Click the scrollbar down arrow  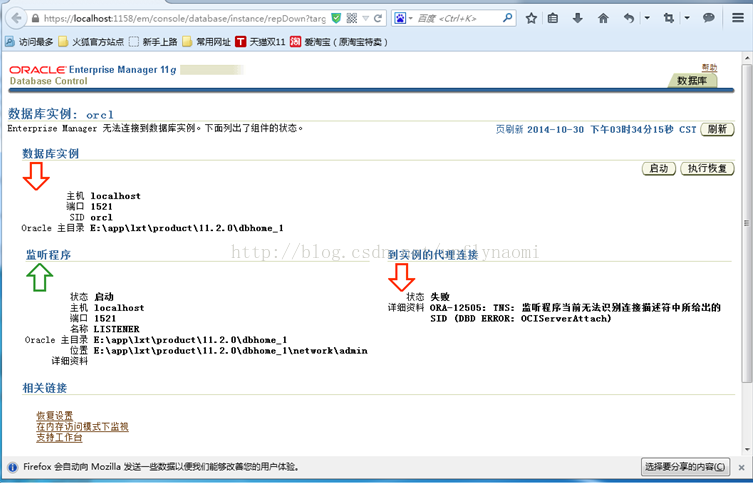pyautogui.click(x=747, y=450)
